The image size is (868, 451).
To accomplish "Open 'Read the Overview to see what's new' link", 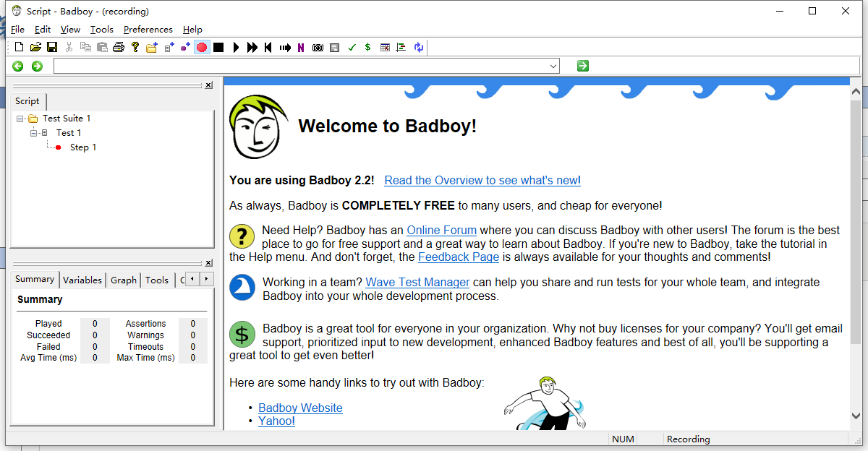I will point(482,181).
